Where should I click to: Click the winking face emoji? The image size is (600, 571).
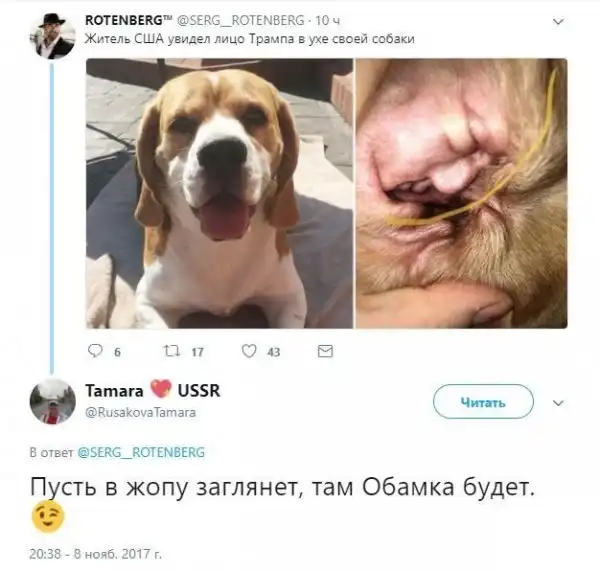point(48,517)
